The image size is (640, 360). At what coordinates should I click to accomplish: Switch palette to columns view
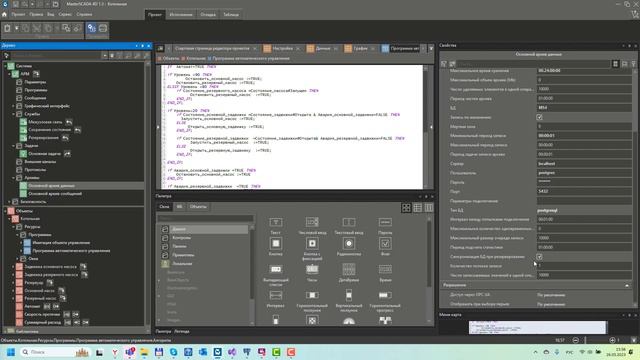coord(429,208)
